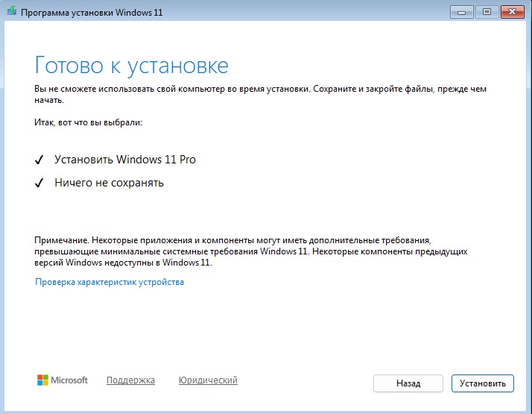The image size is (532, 414).
Task: Select the text Установить Windows 11 Pro
Action: (125, 160)
